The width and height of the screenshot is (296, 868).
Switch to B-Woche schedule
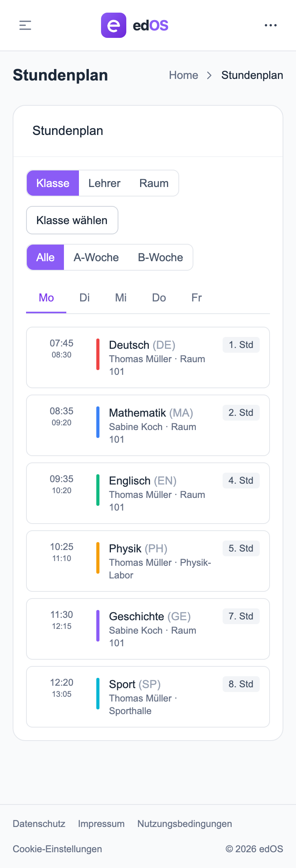(x=160, y=257)
